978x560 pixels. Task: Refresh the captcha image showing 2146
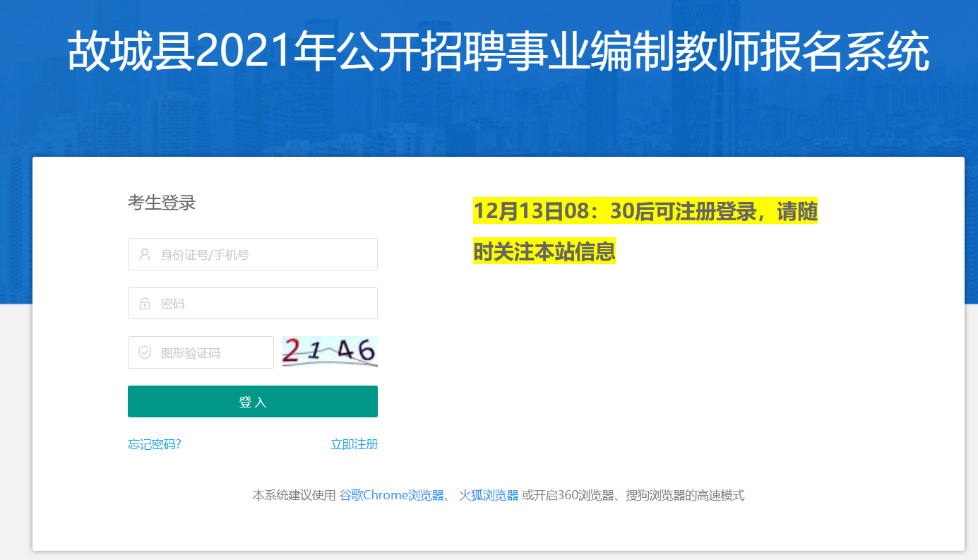pyautogui.click(x=330, y=352)
